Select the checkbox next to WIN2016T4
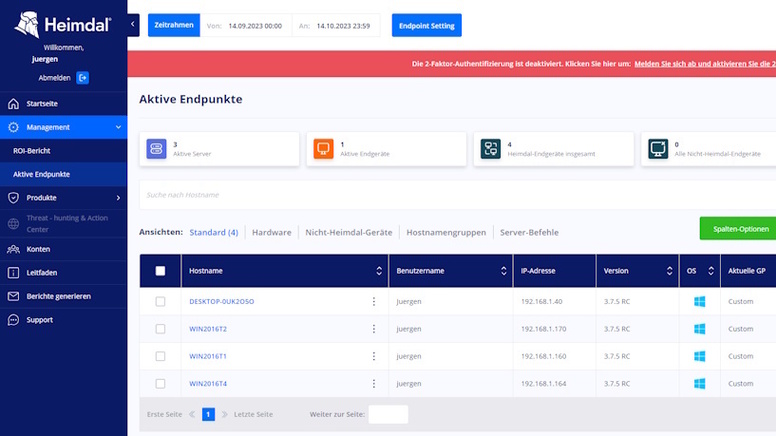Viewport: 776px width, 436px height. 160,383
